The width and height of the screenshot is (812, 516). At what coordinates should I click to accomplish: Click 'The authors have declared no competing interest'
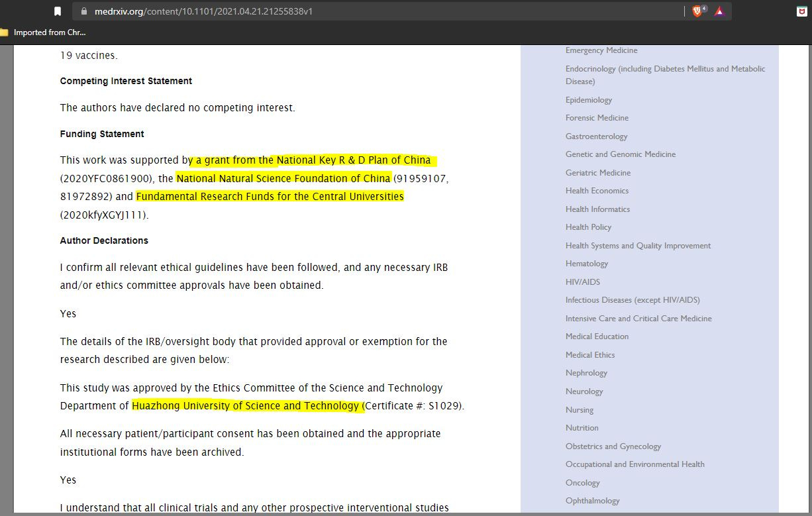click(x=178, y=108)
